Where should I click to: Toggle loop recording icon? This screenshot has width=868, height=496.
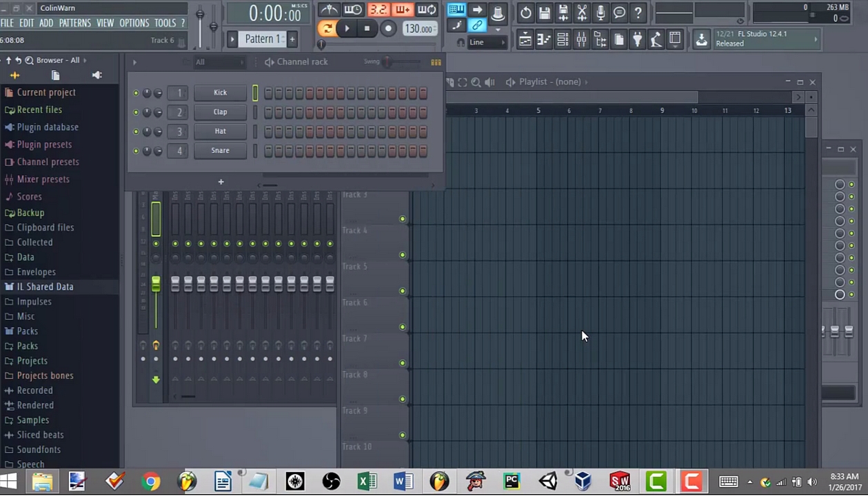(427, 10)
